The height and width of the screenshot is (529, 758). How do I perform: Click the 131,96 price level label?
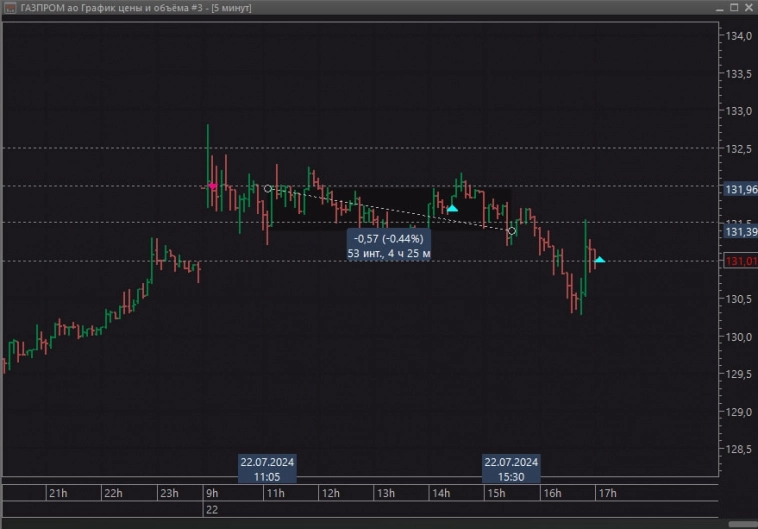click(740, 187)
